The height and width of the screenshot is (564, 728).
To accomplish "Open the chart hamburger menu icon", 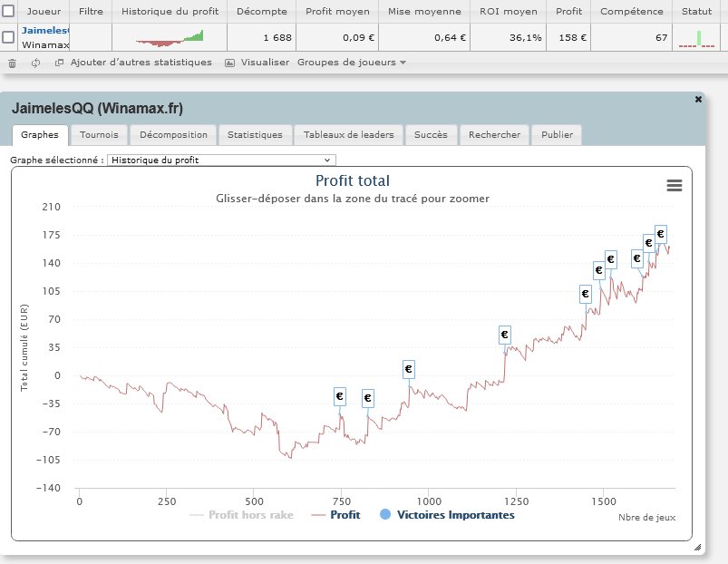I will tap(675, 186).
